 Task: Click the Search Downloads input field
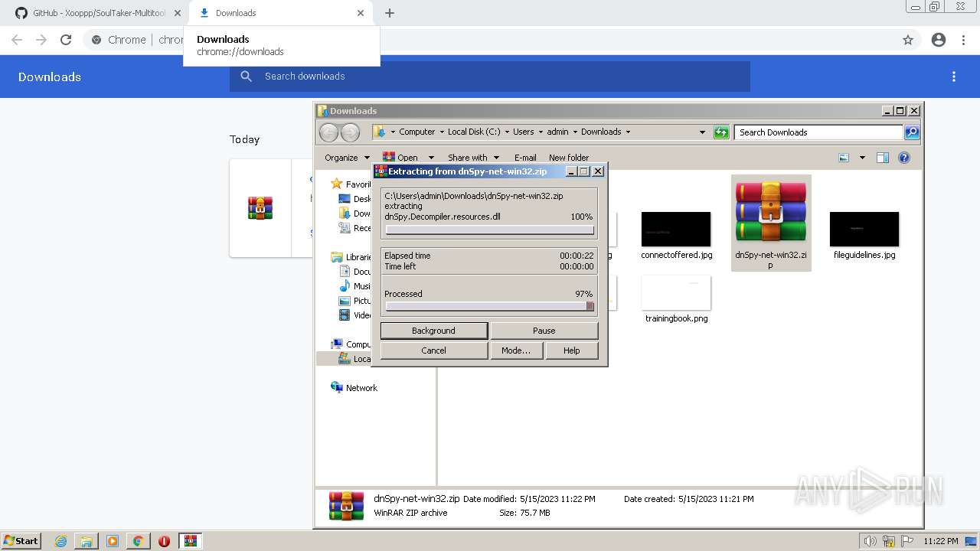818,132
